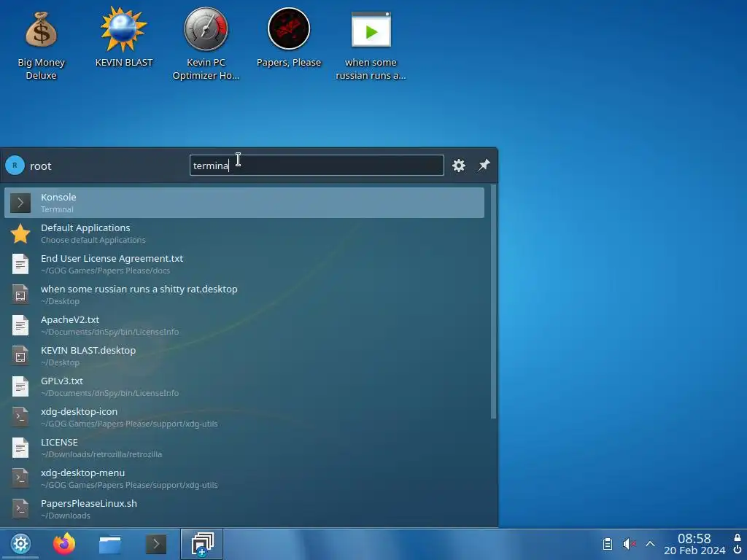Select 'when some russian runs a shitty rat.desktop'
The width and height of the screenshot is (747, 560).
coord(244,295)
